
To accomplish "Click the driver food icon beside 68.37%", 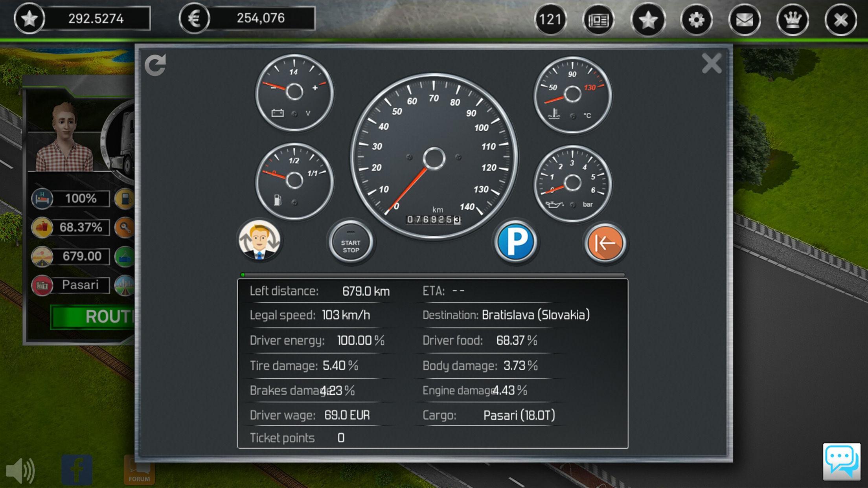I will 42,227.
